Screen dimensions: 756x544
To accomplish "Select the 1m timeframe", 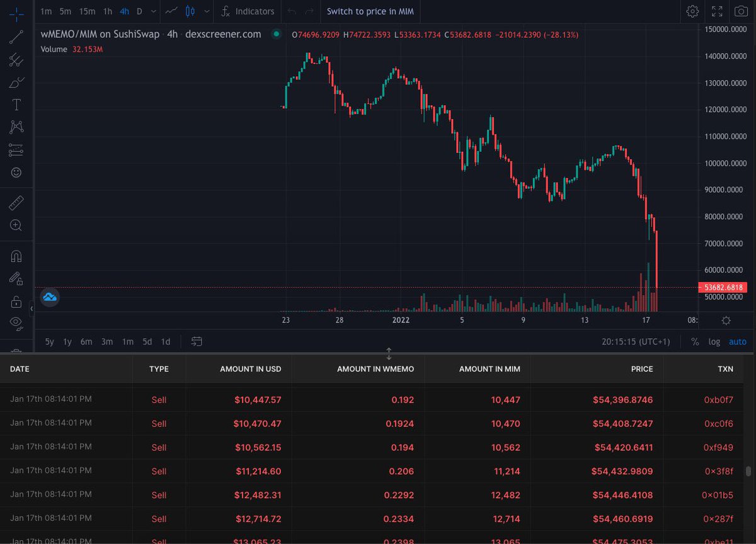I will tap(46, 11).
